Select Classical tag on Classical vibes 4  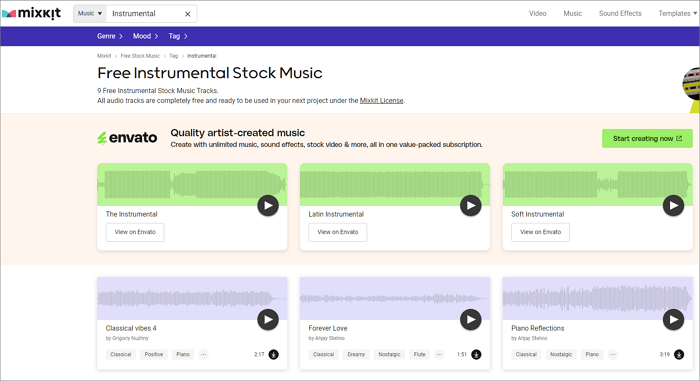121,355
